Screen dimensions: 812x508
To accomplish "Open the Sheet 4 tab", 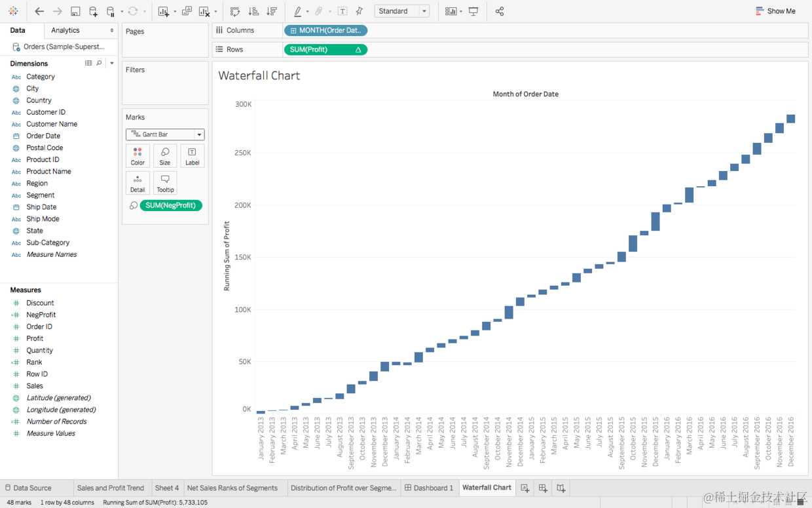I will point(167,488).
